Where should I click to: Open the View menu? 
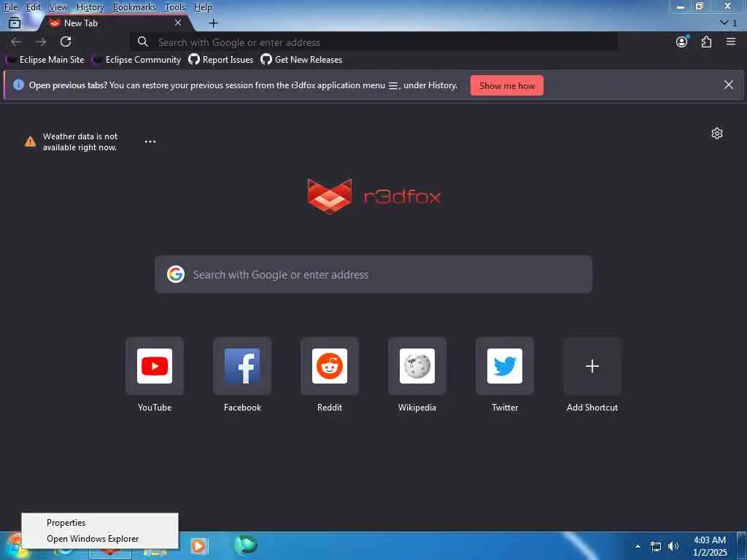[x=58, y=7]
